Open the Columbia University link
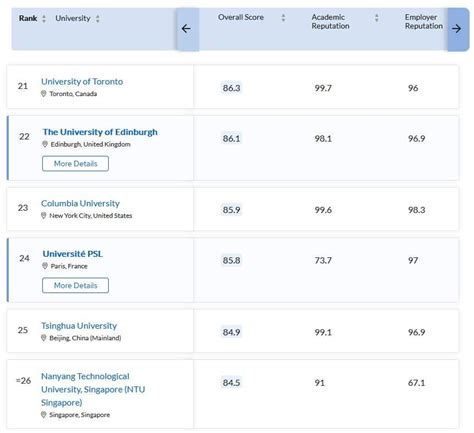Screen dimensions: 474x433 click(80, 203)
